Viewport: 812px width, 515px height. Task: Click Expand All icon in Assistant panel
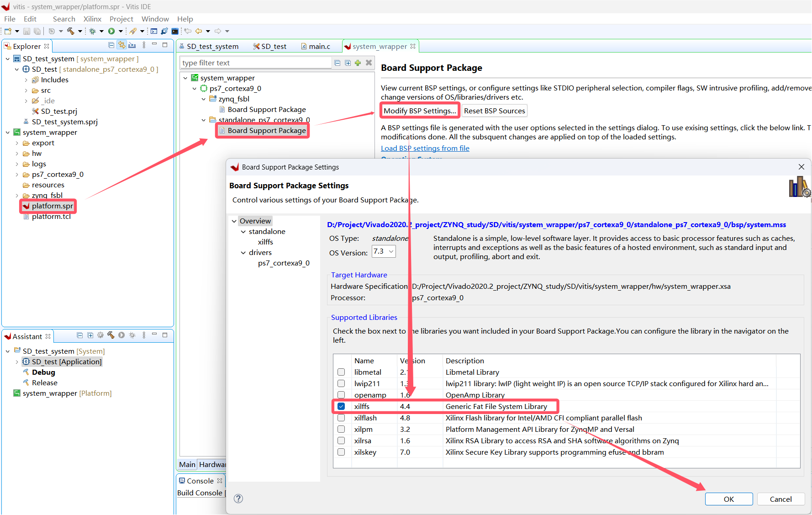coord(90,335)
